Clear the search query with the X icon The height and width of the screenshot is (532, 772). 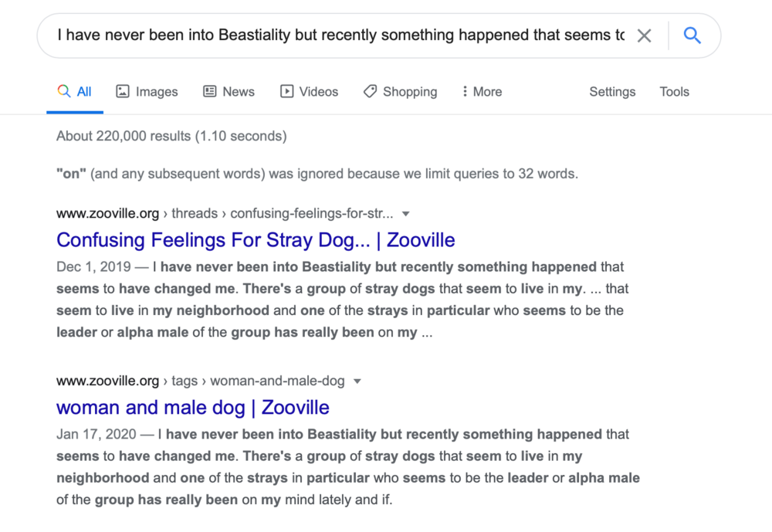click(x=644, y=36)
